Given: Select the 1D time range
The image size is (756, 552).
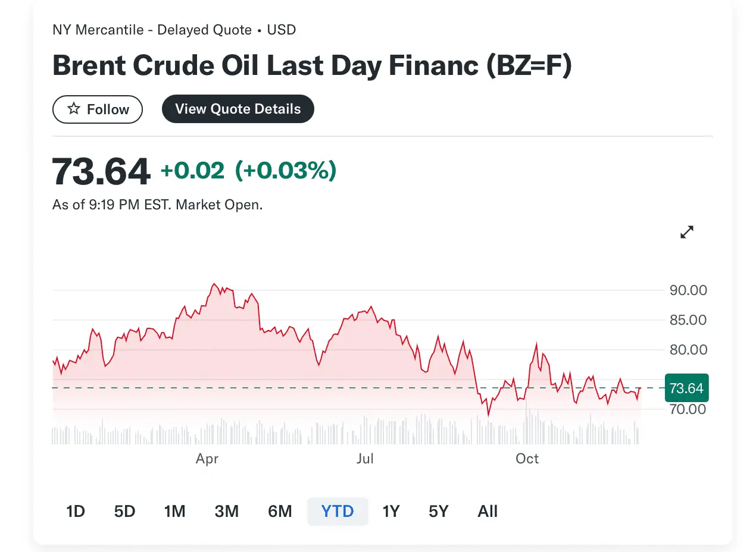Looking at the screenshot, I should [x=76, y=512].
